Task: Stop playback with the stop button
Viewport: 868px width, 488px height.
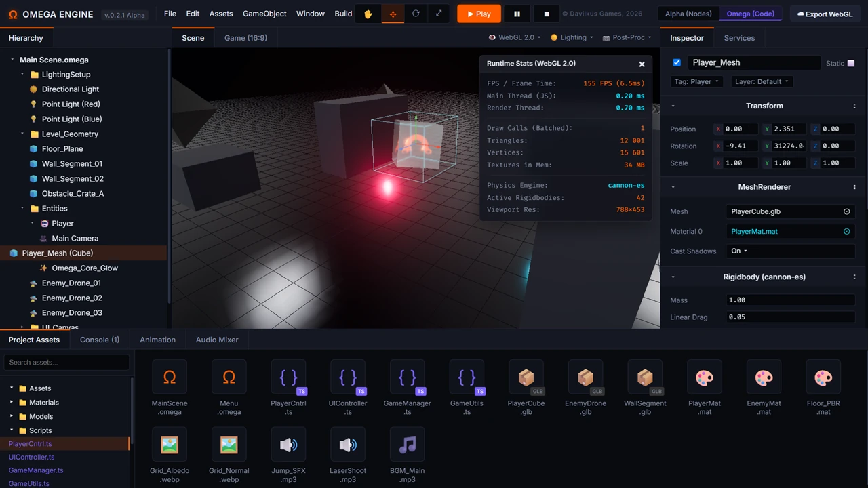Action: tap(547, 14)
